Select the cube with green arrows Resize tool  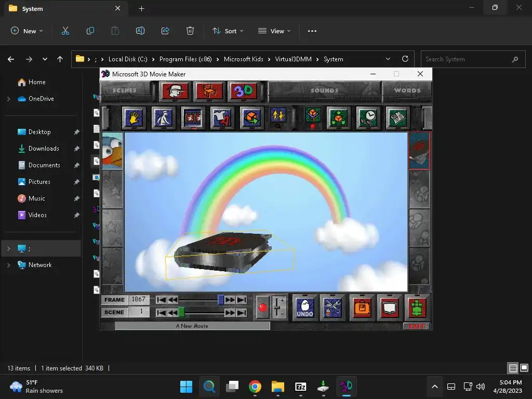pos(339,118)
